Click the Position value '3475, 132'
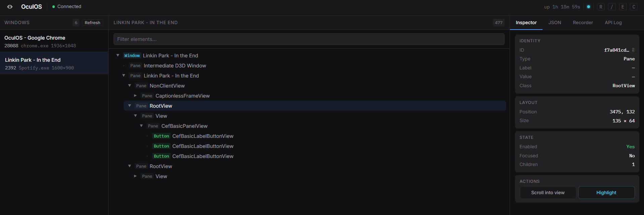 [x=622, y=112]
